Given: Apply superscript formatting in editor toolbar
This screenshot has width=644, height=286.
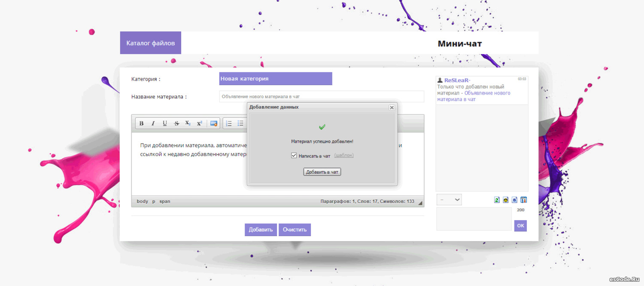Looking at the screenshot, I should [x=200, y=123].
